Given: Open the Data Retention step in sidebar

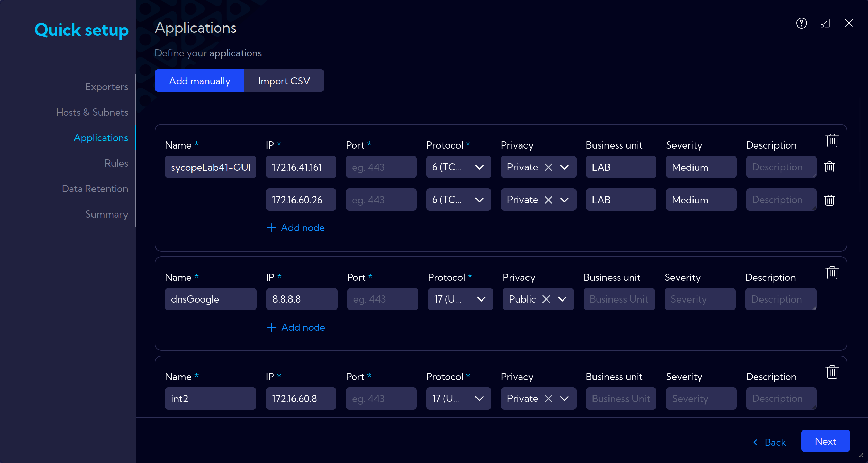Looking at the screenshot, I should pyautogui.click(x=95, y=189).
